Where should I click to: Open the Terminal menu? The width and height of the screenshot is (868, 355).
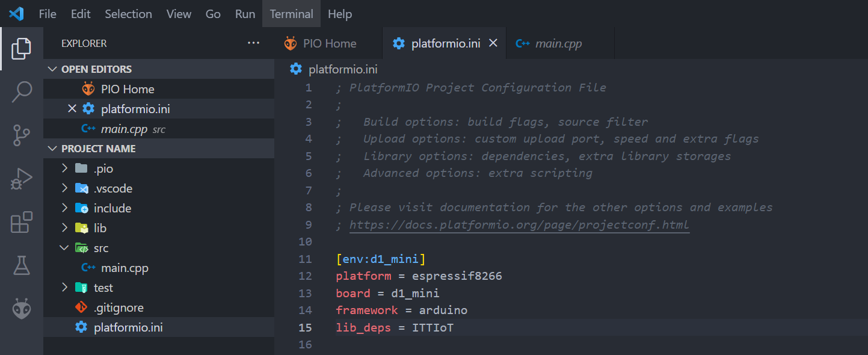[x=291, y=14]
